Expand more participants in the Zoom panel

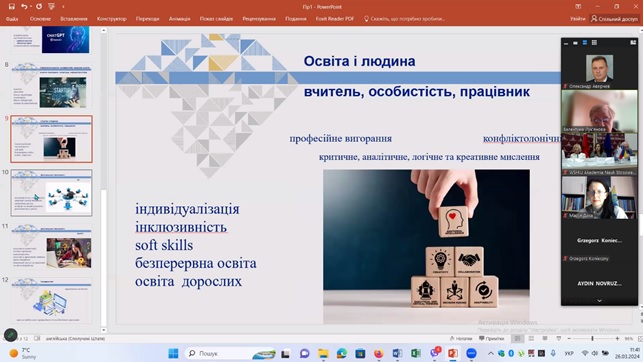(599, 301)
